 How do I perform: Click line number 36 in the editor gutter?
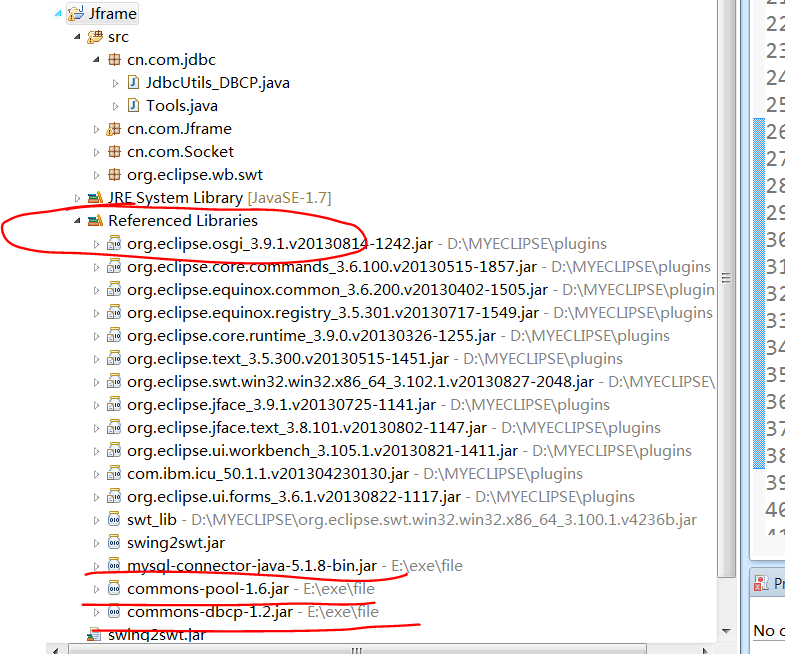point(775,402)
